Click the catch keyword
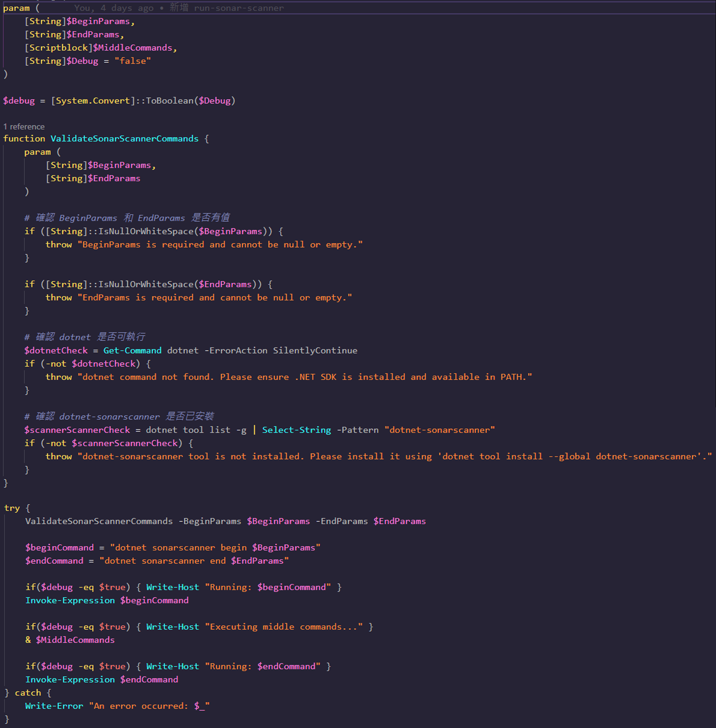 click(x=28, y=693)
